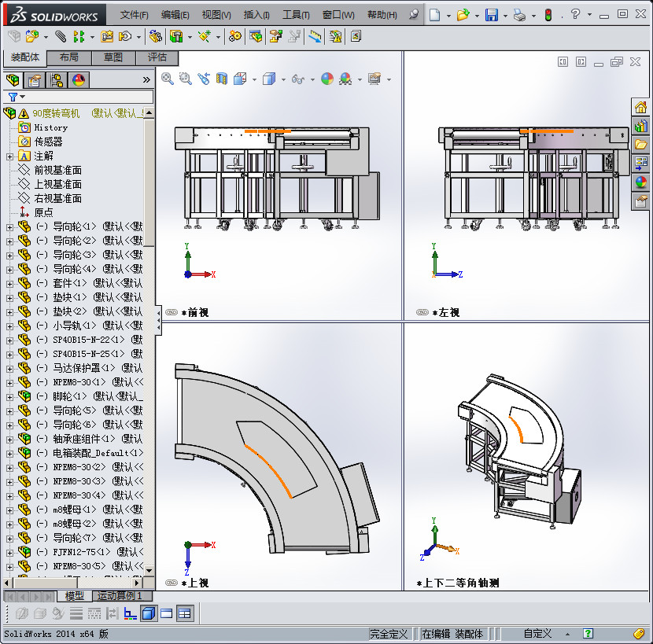Toggle the view link icon beside *前视
The height and width of the screenshot is (644, 653).
[x=172, y=312]
